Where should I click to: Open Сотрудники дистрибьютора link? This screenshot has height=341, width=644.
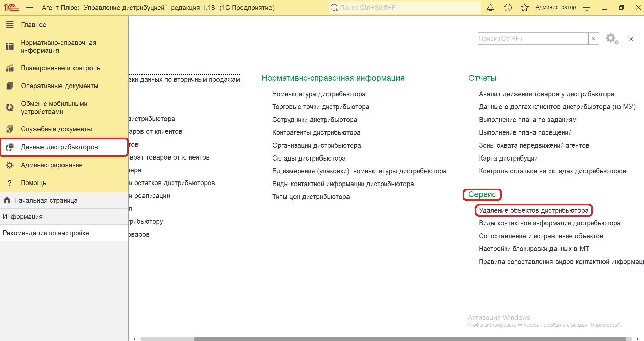click(314, 120)
